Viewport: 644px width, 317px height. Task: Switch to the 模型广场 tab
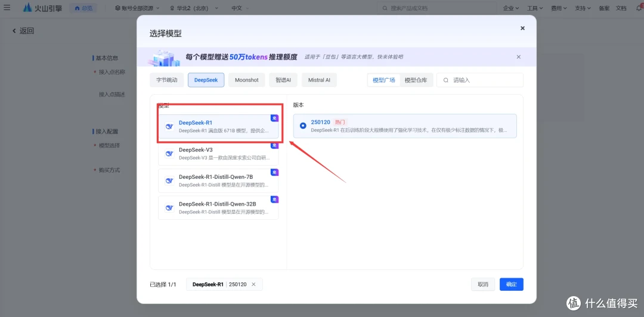(x=383, y=80)
